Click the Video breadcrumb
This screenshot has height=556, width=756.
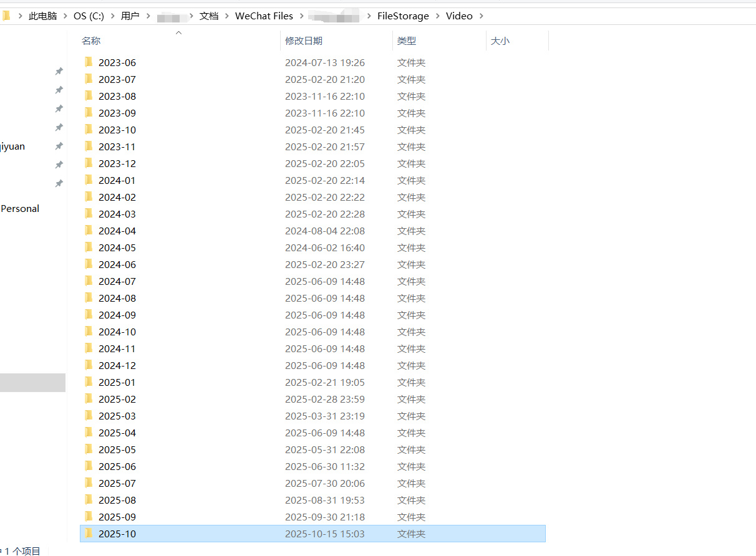tap(459, 16)
